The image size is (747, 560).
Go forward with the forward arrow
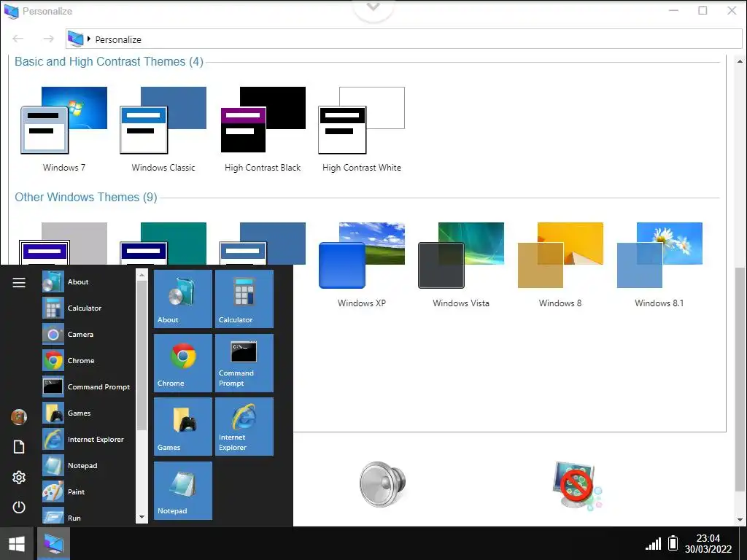pyautogui.click(x=49, y=39)
